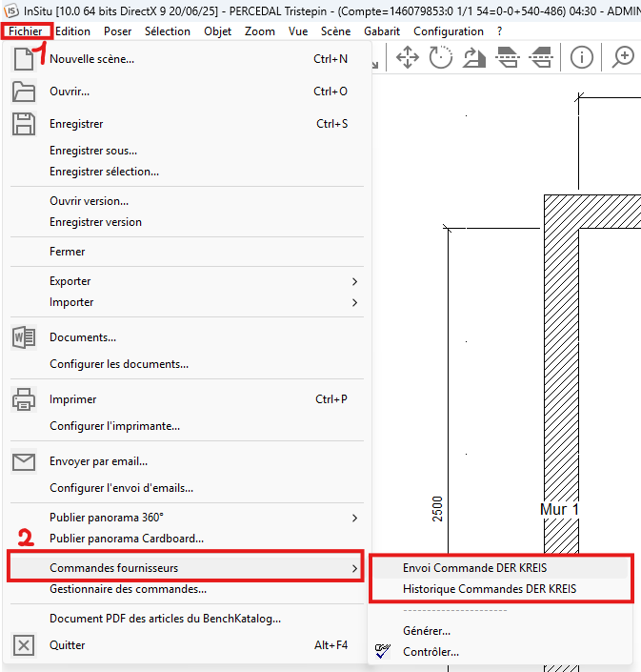This screenshot has height=672, width=641.
Task: Click the information icon in toolbar
Action: (582, 57)
